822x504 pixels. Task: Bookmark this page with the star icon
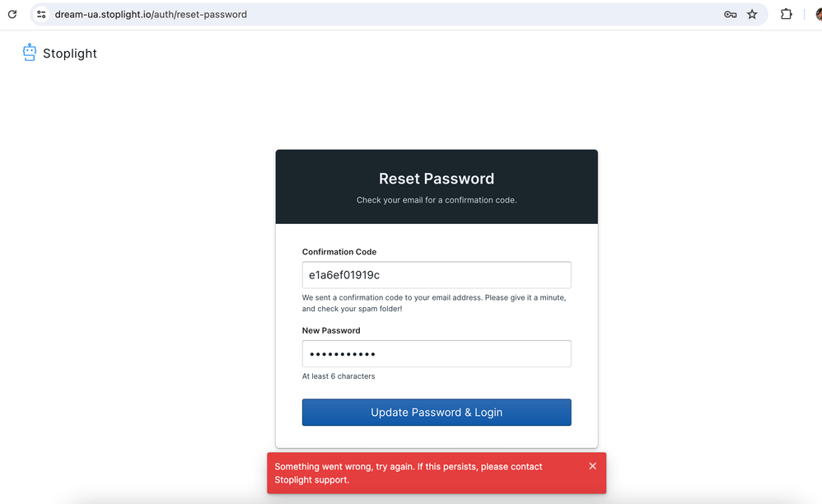tap(752, 14)
